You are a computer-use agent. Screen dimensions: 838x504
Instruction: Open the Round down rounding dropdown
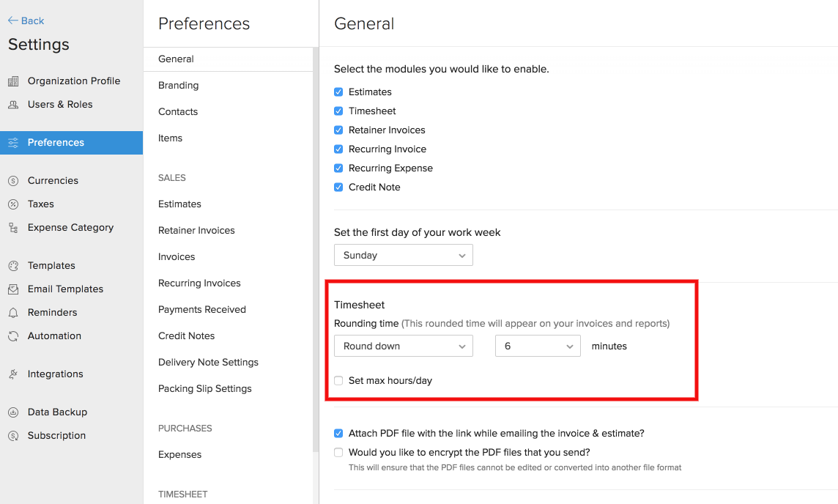coord(403,346)
